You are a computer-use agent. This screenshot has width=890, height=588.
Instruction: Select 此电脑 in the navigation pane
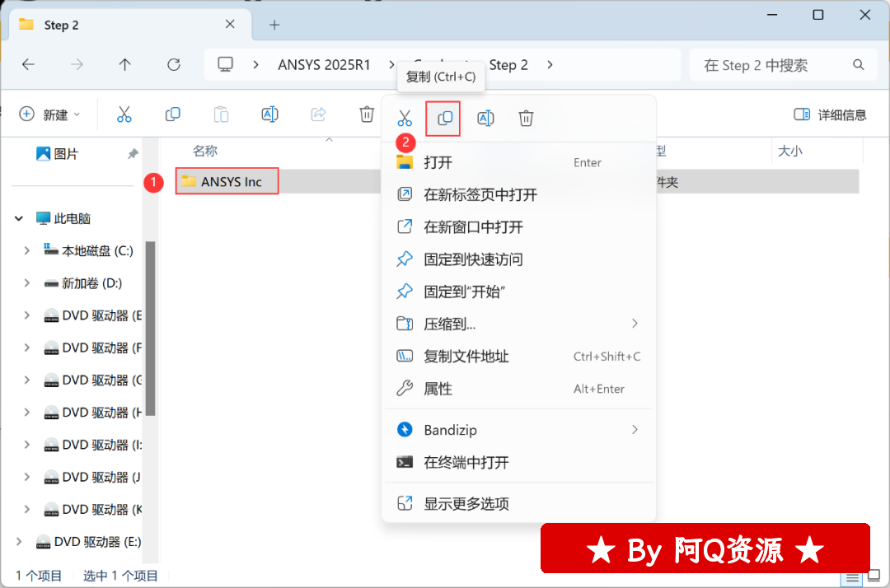[63, 218]
